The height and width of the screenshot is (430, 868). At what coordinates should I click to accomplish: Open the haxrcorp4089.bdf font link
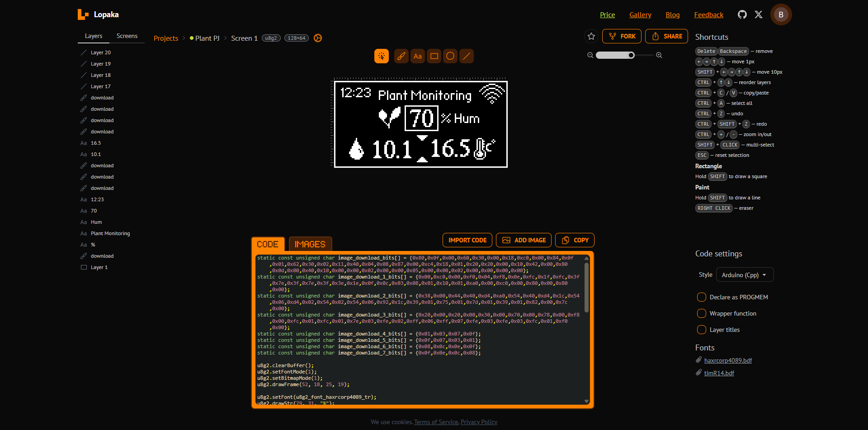(x=728, y=360)
